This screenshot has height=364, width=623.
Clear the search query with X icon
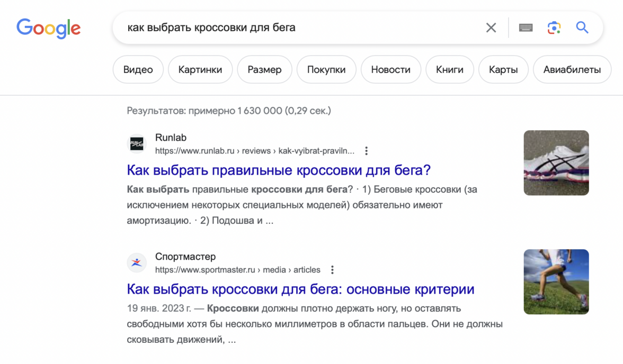point(491,28)
